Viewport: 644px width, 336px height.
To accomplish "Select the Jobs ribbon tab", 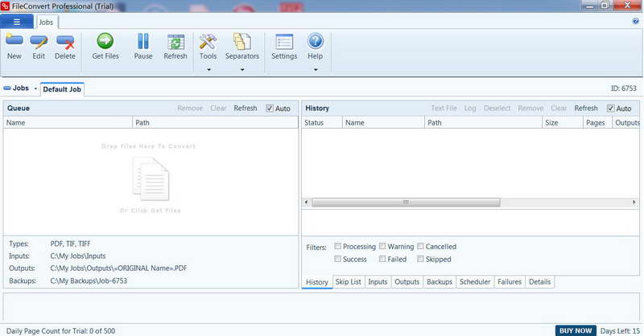I will pos(46,23).
